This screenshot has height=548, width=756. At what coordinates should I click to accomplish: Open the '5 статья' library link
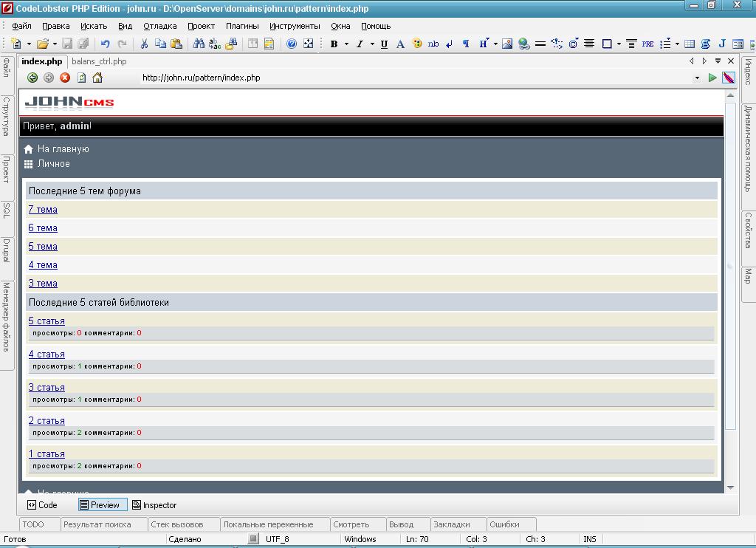coord(47,321)
